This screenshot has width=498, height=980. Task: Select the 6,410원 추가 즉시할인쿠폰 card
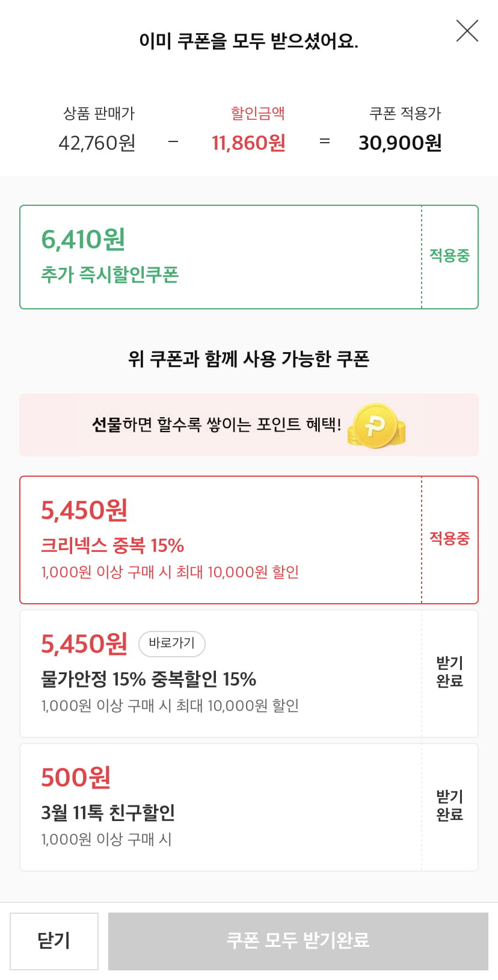coord(249,257)
